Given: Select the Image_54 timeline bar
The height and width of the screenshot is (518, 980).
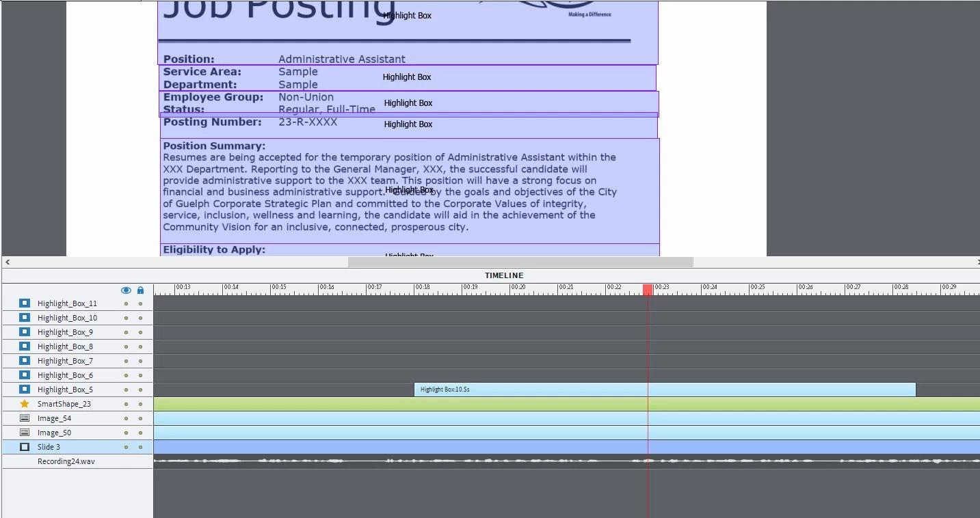Looking at the screenshot, I should pyautogui.click(x=567, y=418).
